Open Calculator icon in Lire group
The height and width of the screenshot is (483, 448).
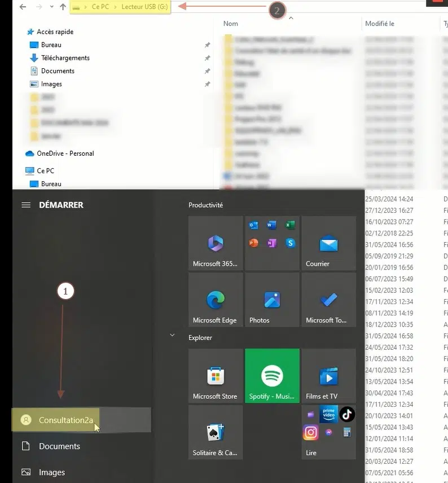pos(347,432)
